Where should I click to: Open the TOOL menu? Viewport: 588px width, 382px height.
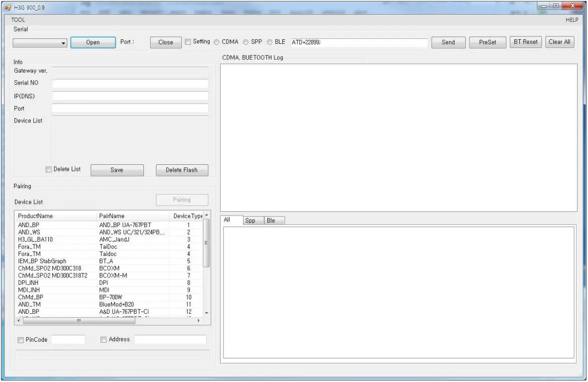(x=18, y=20)
